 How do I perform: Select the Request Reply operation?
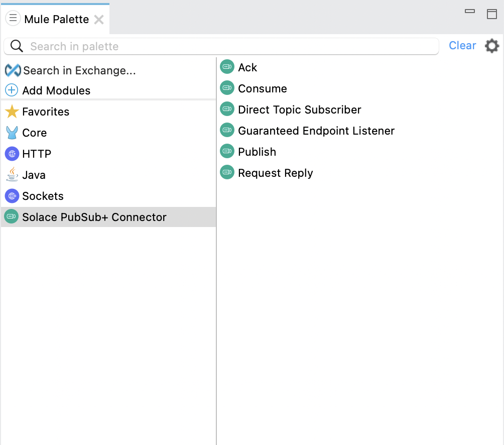[x=275, y=173]
